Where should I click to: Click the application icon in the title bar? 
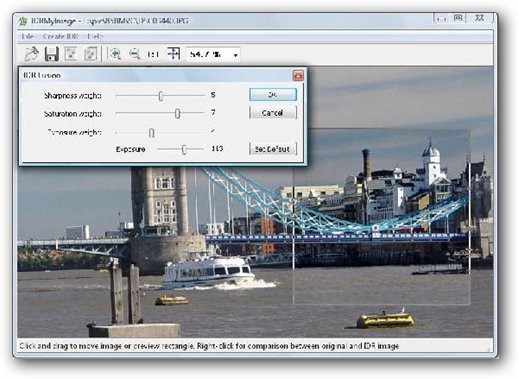coord(23,21)
